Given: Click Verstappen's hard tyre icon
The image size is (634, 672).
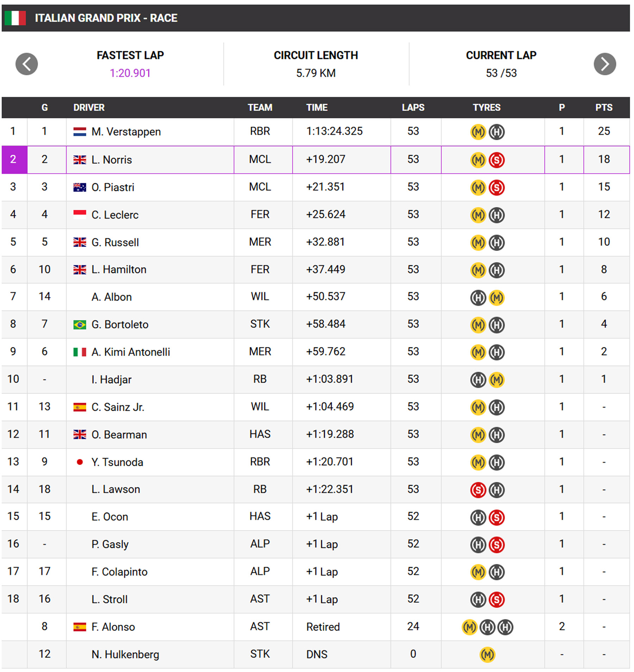Looking at the screenshot, I should [x=496, y=132].
